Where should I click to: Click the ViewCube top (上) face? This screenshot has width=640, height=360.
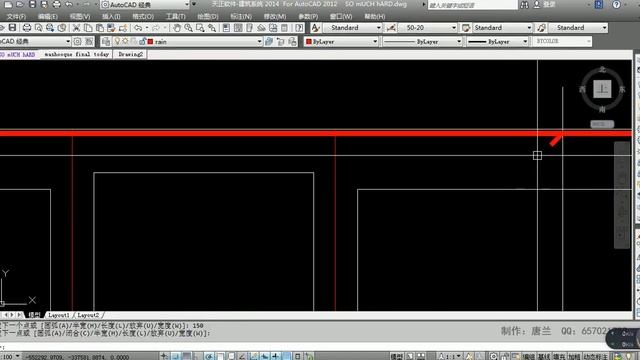(x=602, y=89)
